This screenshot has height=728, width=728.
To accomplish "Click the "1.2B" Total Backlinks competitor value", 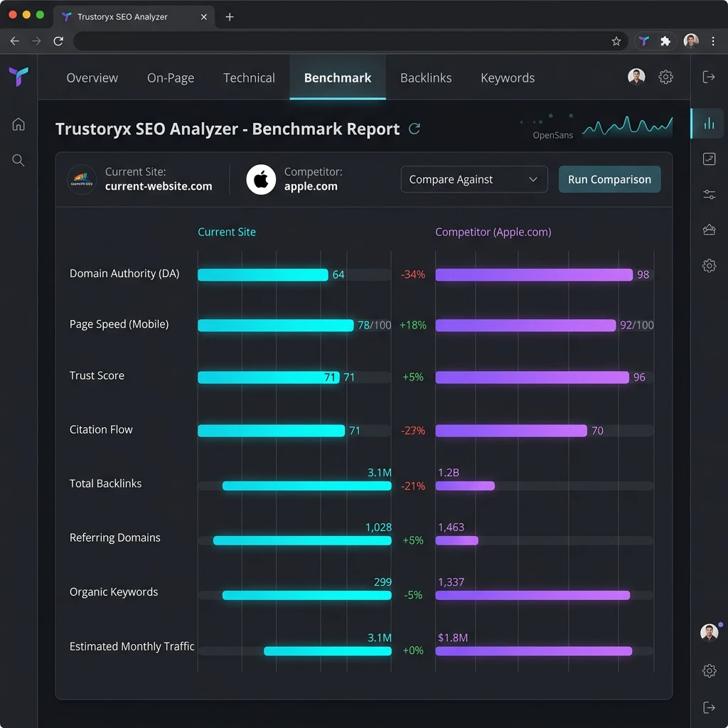I will pyautogui.click(x=449, y=473).
